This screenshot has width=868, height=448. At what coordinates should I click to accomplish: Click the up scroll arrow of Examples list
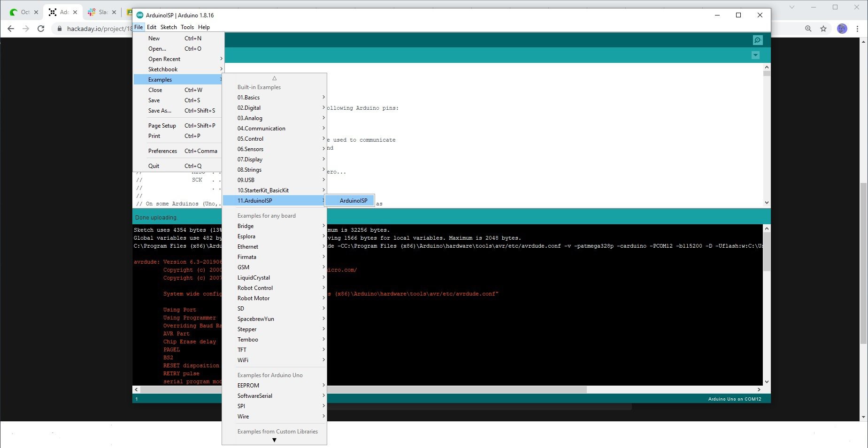coord(274,78)
